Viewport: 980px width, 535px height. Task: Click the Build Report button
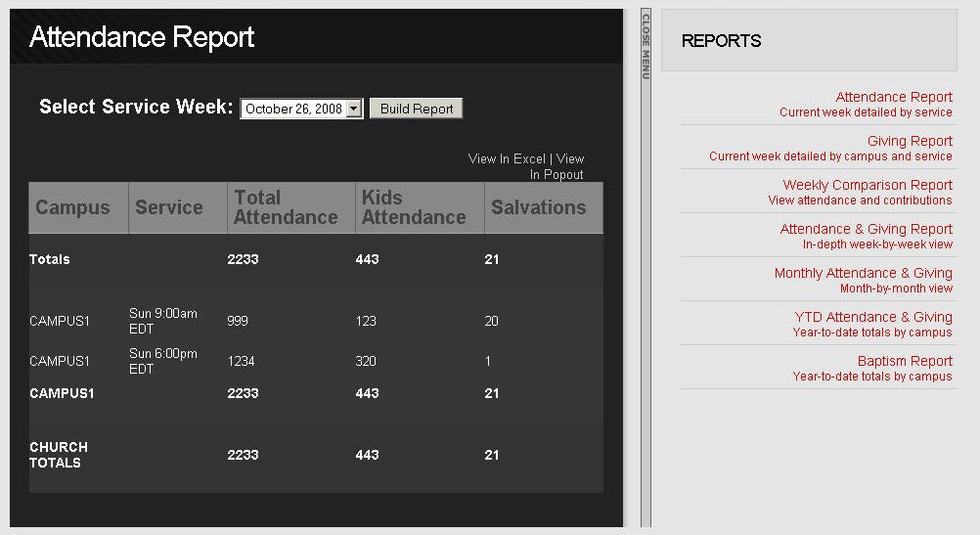pos(417,109)
